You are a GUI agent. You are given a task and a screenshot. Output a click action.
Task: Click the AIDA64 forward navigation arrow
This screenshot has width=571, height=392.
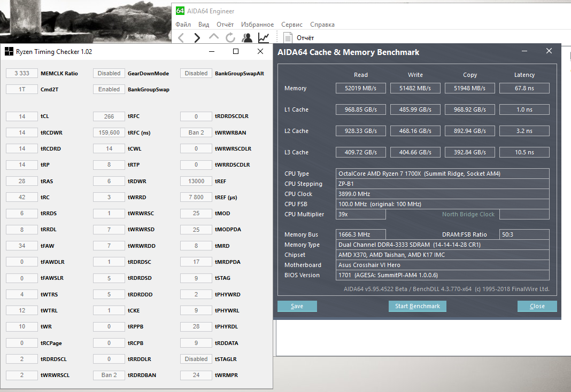[x=197, y=37]
